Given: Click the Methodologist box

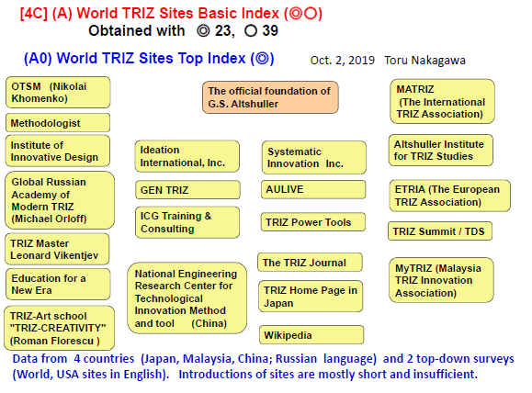Looking at the screenshot, I should tap(58, 123).
